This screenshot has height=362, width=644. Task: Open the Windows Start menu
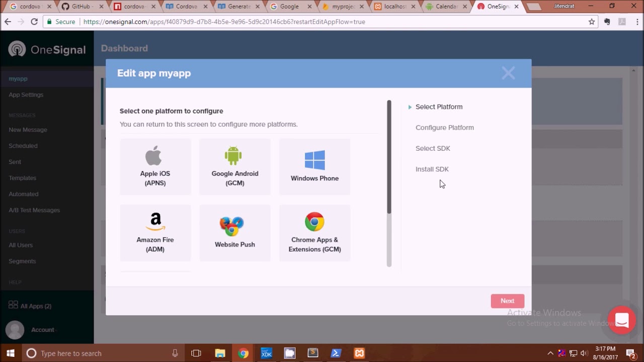(x=11, y=353)
